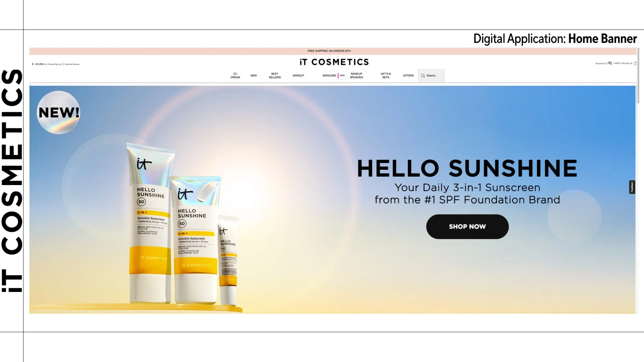644x362 pixels.
Task: Open the New menu item
Action: [x=254, y=75]
